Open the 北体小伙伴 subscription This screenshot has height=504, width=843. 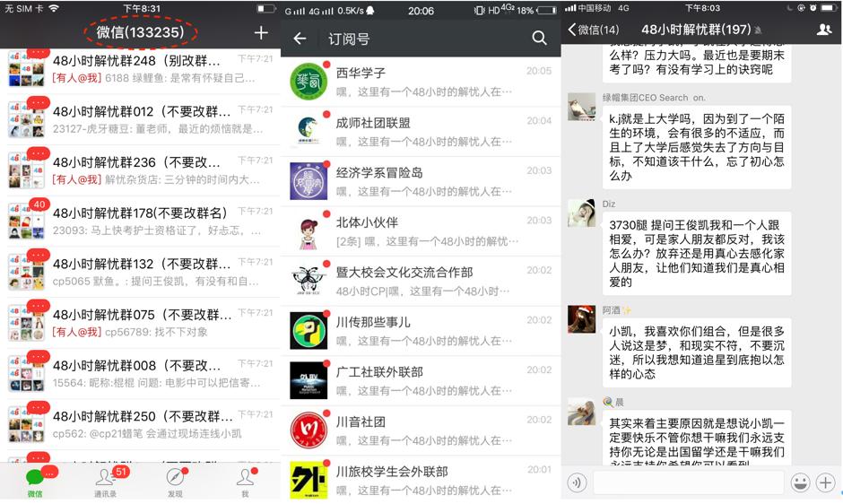(421, 231)
